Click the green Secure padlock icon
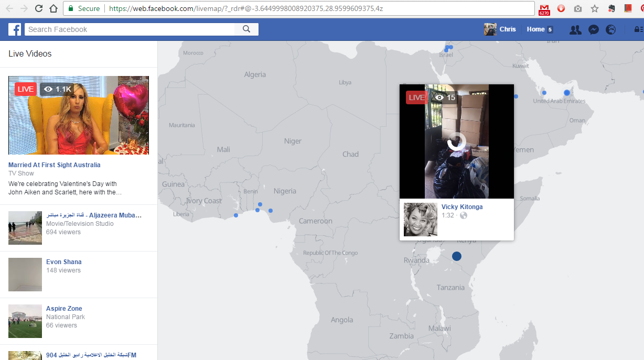644x360 pixels. 71,8
